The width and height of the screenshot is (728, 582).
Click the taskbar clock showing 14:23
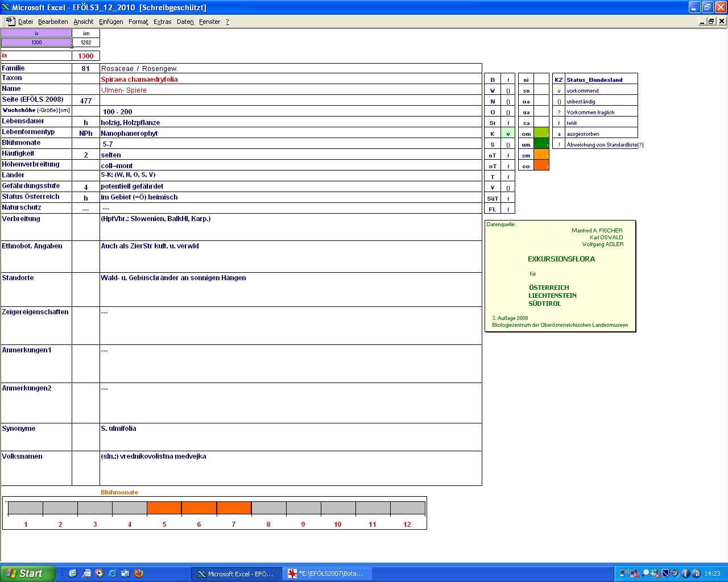[x=712, y=573]
